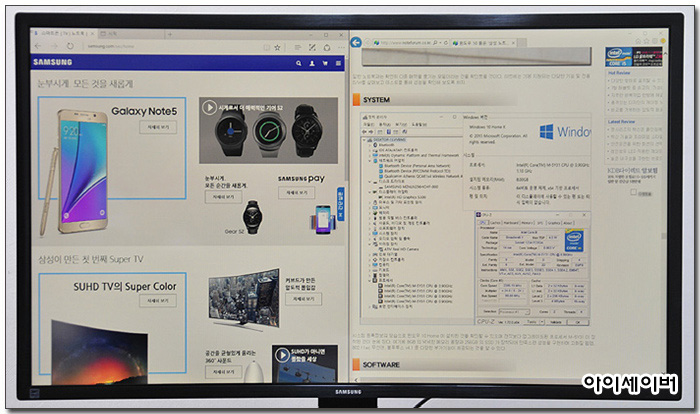
Task: Select Intel HD Graphics 5300 device row
Action: point(404,197)
